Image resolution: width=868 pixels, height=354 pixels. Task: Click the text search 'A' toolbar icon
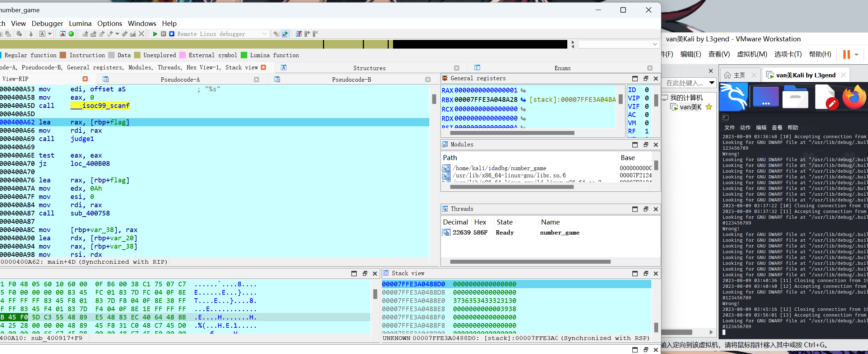42,34
